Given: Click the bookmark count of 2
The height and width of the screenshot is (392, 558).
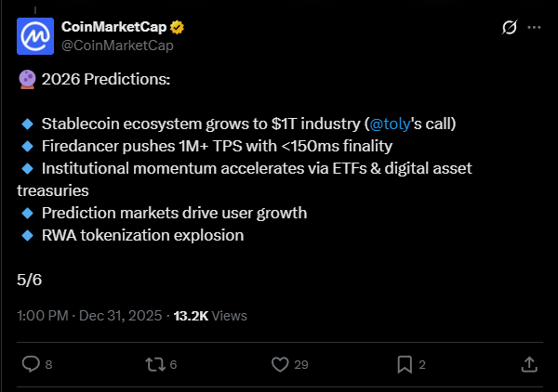Looking at the screenshot, I should coord(422,365).
